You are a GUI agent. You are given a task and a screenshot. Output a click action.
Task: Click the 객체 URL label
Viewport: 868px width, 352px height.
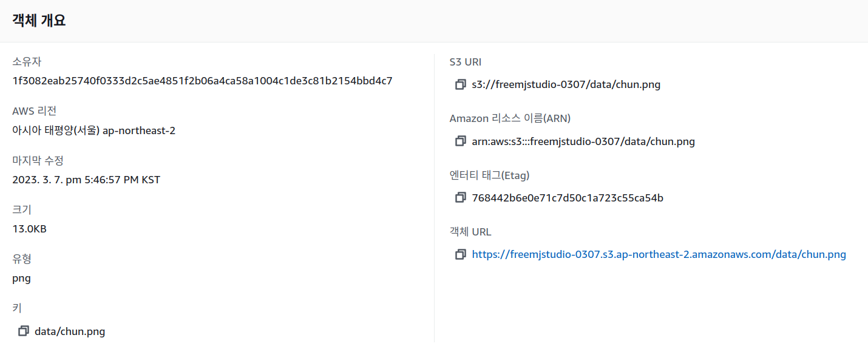pyautogui.click(x=470, y=232)
